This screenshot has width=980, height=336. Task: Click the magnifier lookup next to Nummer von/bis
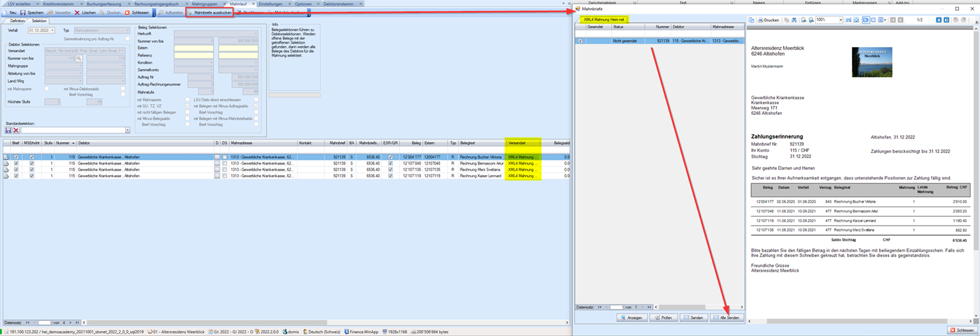coord(79,58)
